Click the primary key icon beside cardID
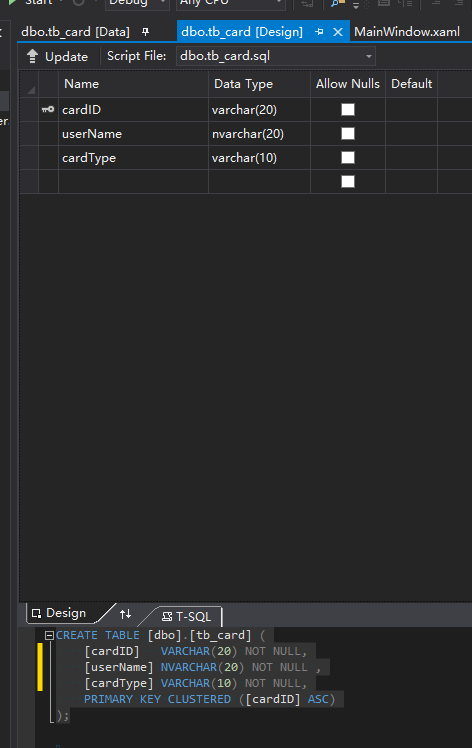472x748 pixels. coord(48,109)
